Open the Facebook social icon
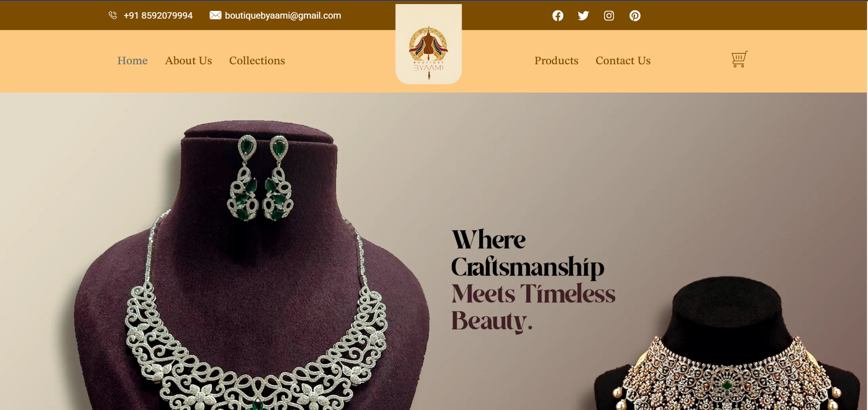This screenshot has height=410, width=868. click(x=558, y=16)
